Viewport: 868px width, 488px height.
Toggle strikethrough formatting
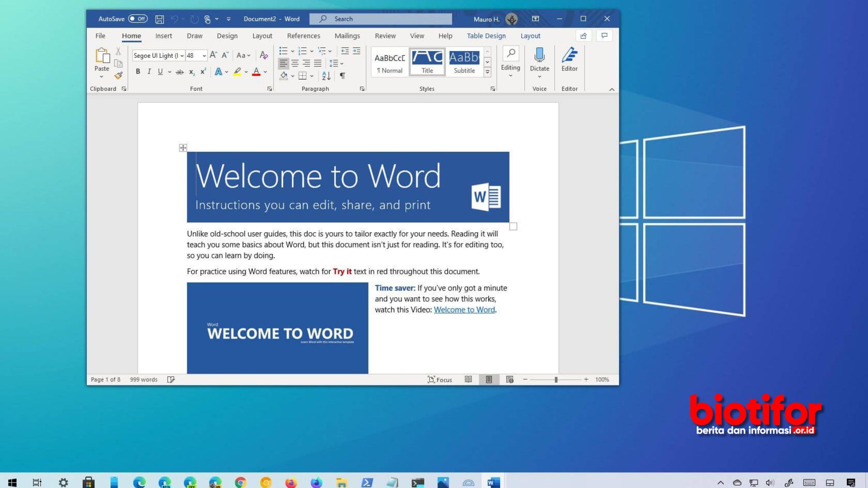click(180, 71)
